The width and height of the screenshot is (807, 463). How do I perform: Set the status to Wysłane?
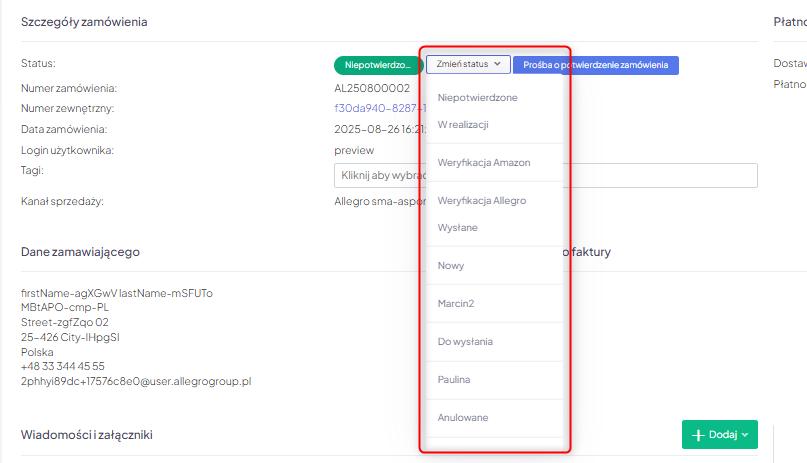pyautogui.click(x=457, y=228)
